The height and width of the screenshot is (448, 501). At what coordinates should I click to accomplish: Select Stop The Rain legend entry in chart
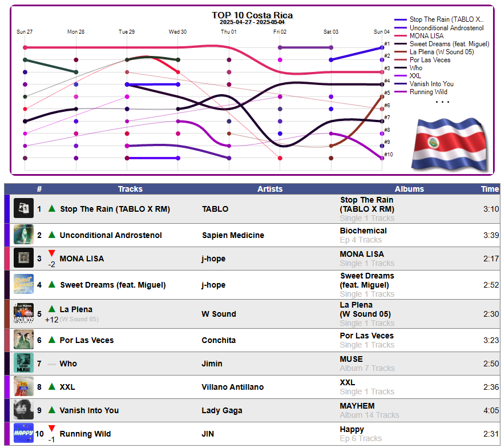pos(439,19)
